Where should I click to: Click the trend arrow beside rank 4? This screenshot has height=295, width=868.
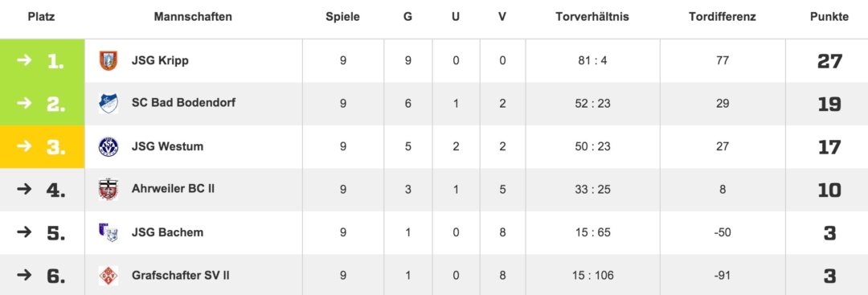[24, 189]
